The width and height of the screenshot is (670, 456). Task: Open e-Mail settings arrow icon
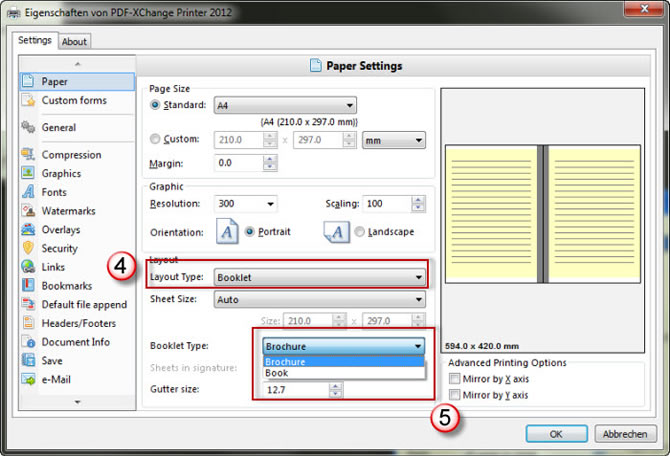click(28, 380)
